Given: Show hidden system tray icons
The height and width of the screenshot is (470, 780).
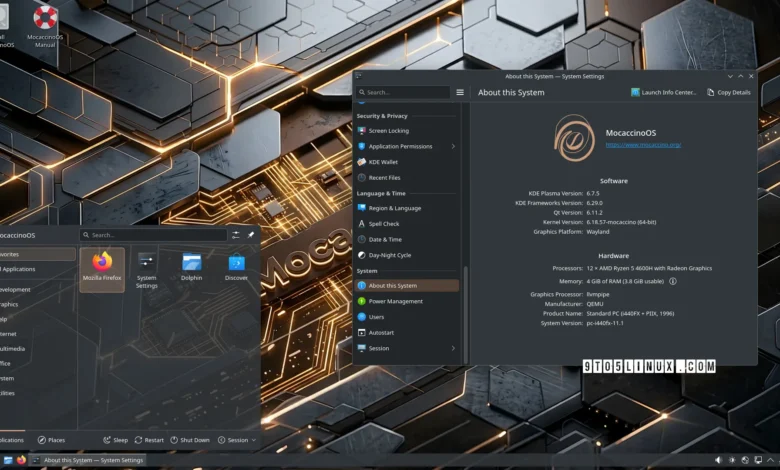Looking at the screenshot, I should click(x=771, y=460).
